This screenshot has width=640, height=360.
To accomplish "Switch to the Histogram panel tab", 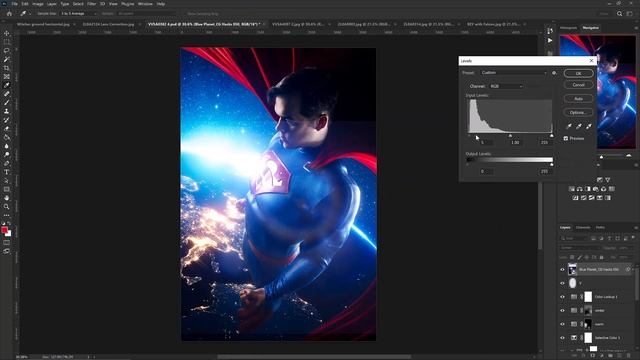I will tap(568, 28).
